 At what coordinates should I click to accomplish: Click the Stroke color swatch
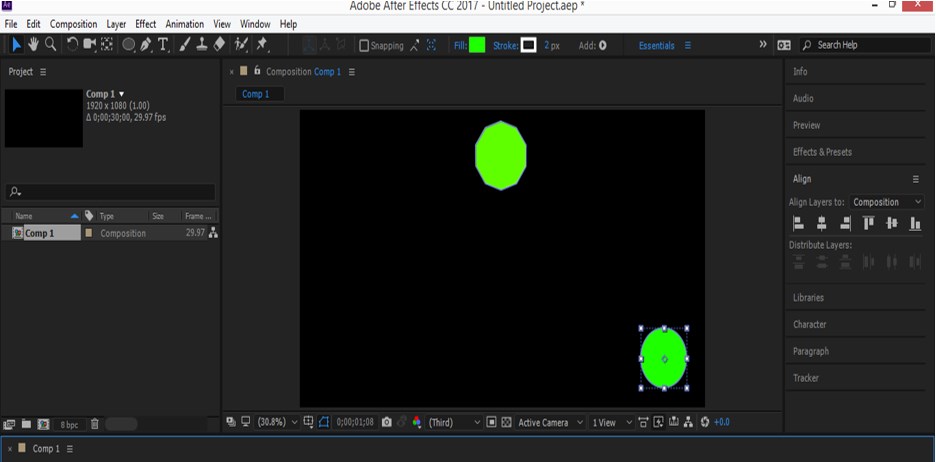[528, 45]
